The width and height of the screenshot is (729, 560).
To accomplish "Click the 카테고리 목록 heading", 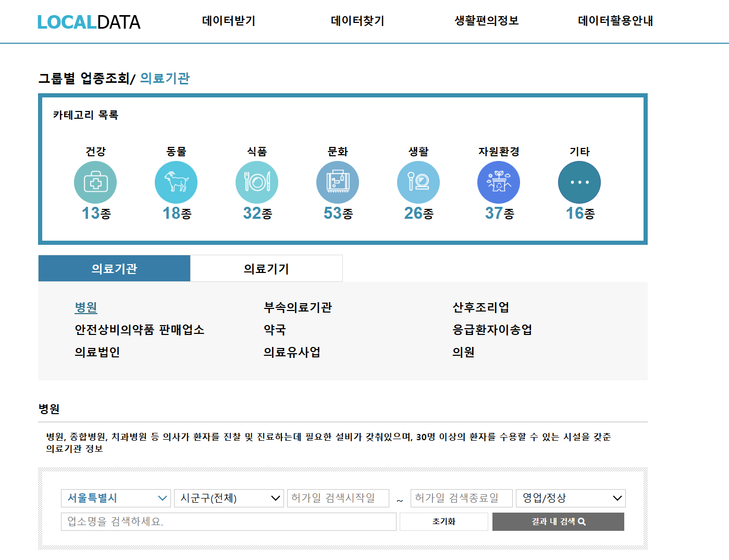I will 85,115.
